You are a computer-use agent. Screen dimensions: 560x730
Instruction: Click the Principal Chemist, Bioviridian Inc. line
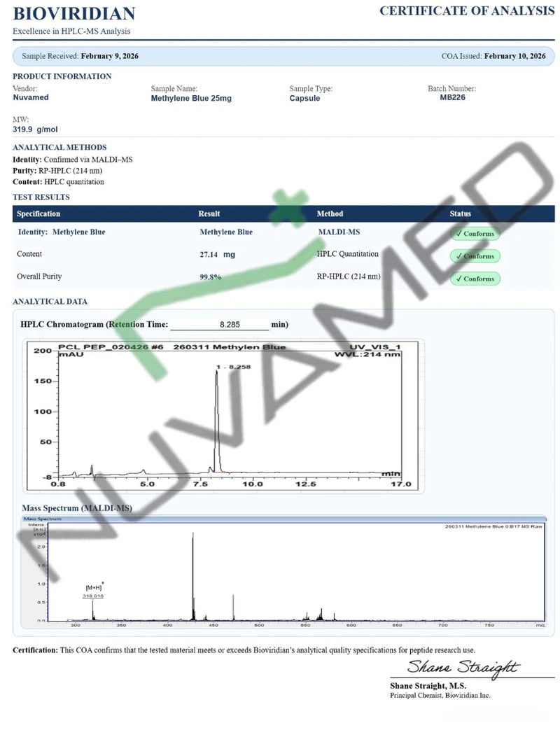(x=440, y=696)
